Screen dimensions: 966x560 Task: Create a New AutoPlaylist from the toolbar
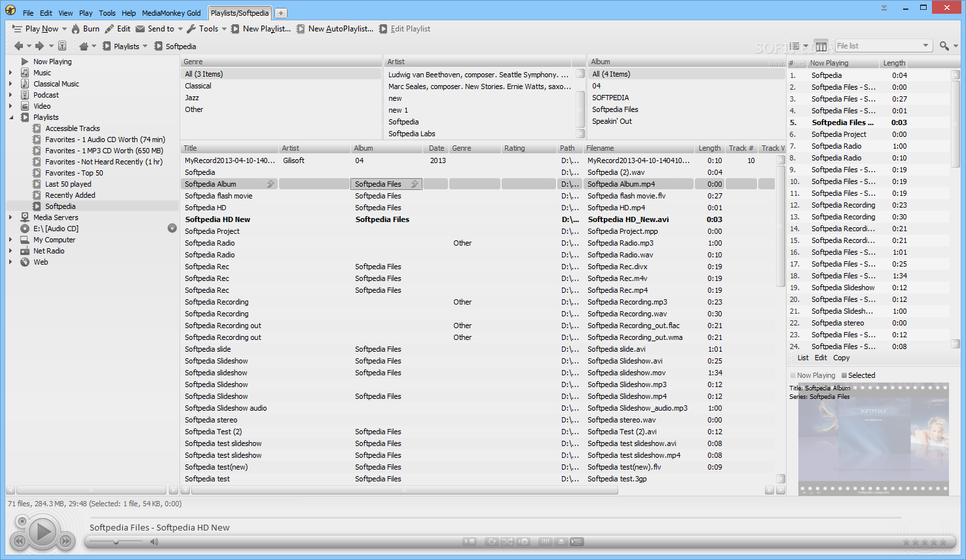pos(335,29)
